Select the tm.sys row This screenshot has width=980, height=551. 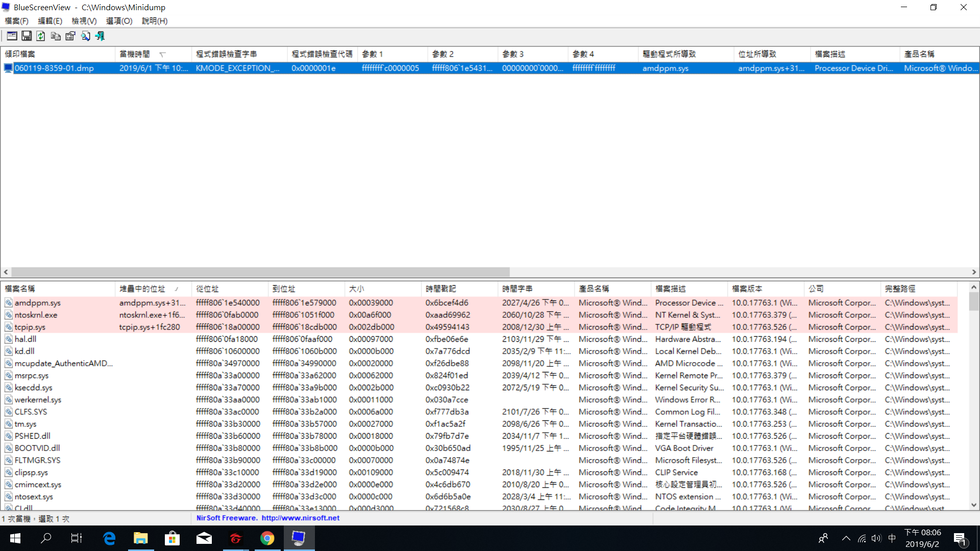pyautogui.click(x=479, y=424)
